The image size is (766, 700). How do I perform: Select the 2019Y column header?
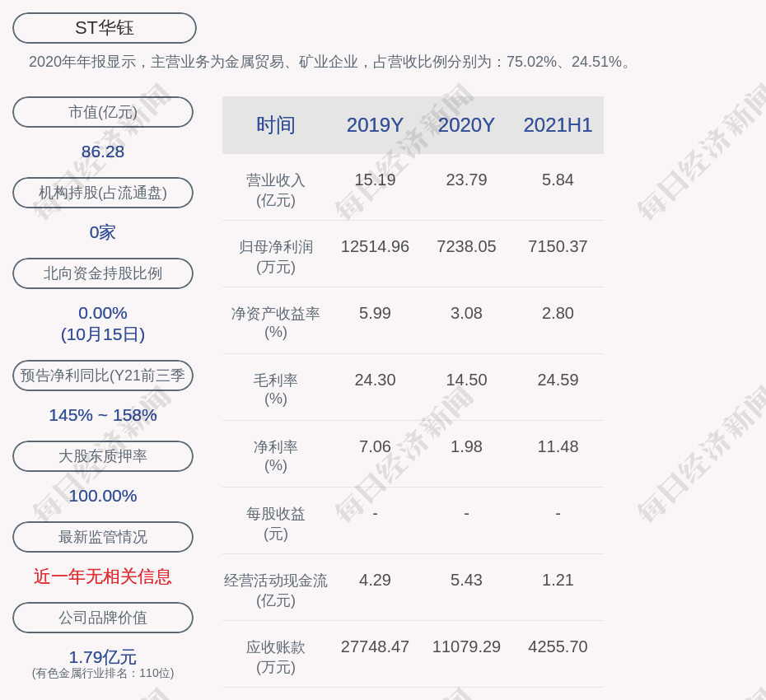[x=375, y=125]
